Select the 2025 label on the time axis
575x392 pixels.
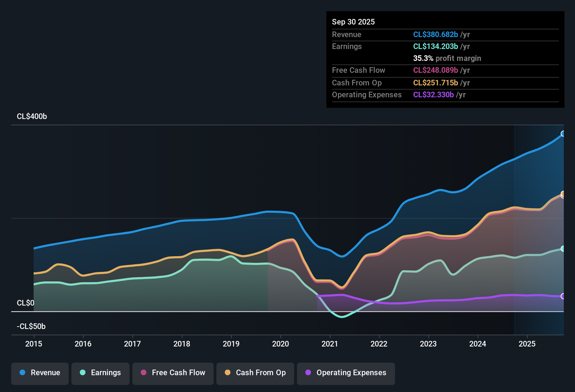[527, 344]
